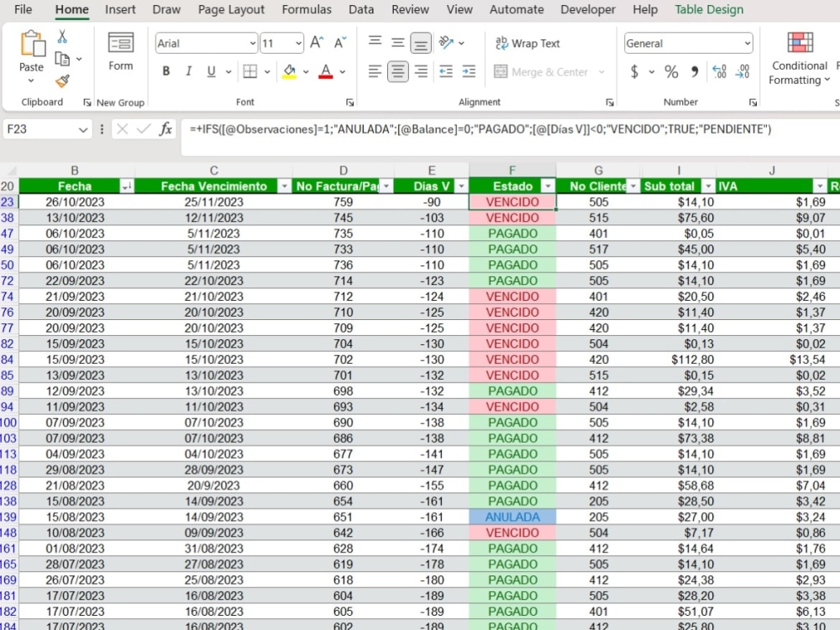The image size is (840, 630).
Task: Align text left
Action: click(375, 71)
